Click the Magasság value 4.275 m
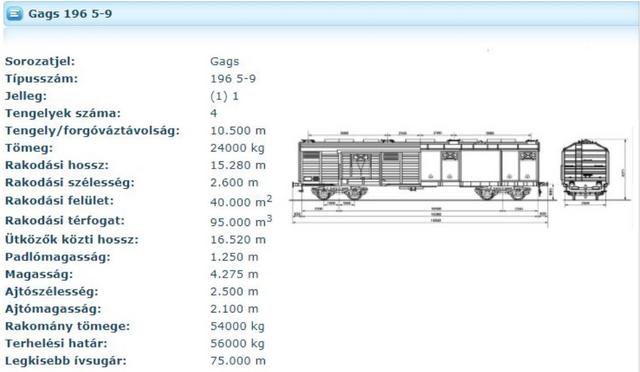The width and height of the screenshot is (640, 372). click(x=235, y=274)
